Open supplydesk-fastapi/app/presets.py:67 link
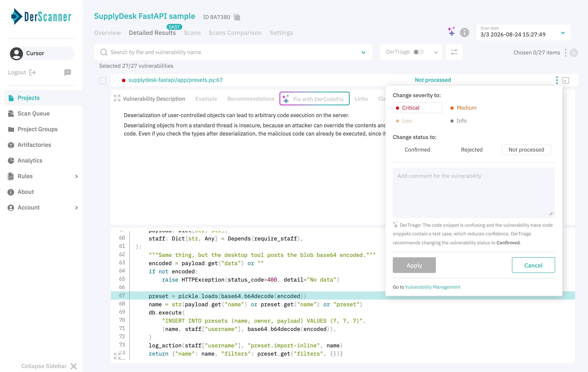The height and width of the screenshot is (372, 588). [175, 80]
